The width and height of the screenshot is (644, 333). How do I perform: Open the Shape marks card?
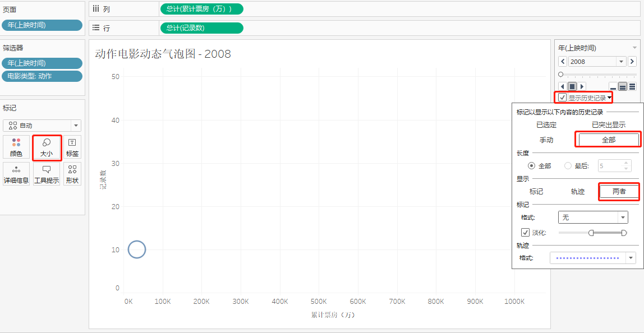(72, 174)
